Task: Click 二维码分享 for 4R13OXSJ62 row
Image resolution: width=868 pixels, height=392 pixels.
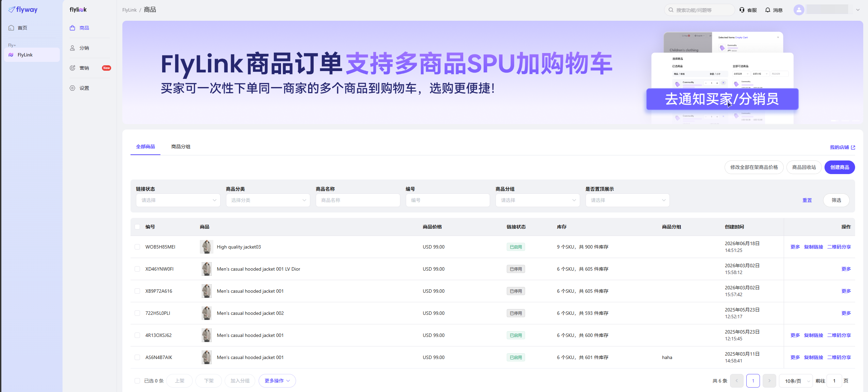Action: tap(839, 335)
